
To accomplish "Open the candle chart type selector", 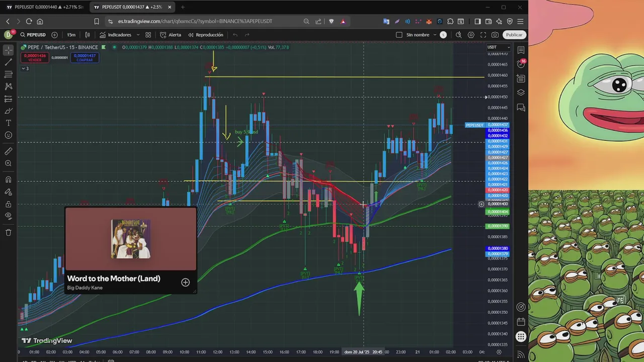I will 88,35.
